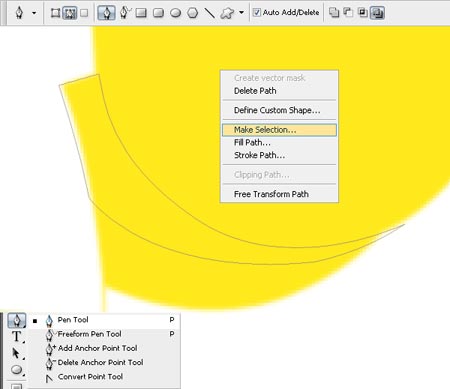Select the Custom Shape tool
The height and width of the screenshot is (389, 450).
point(227,13)
